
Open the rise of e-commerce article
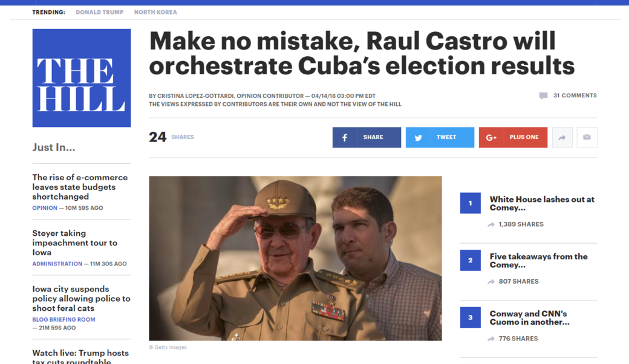(80, 187)
